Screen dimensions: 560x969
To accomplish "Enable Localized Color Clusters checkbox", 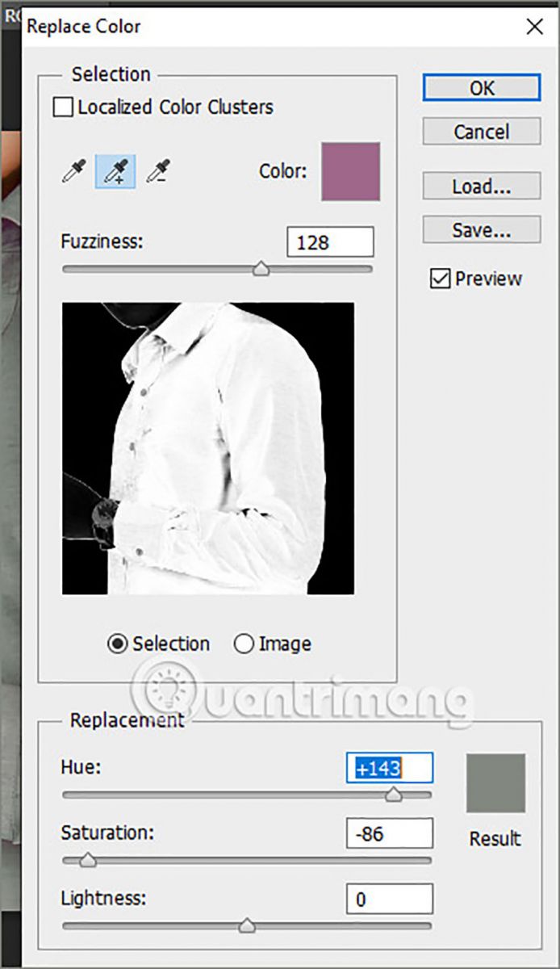I will (63, 107).
